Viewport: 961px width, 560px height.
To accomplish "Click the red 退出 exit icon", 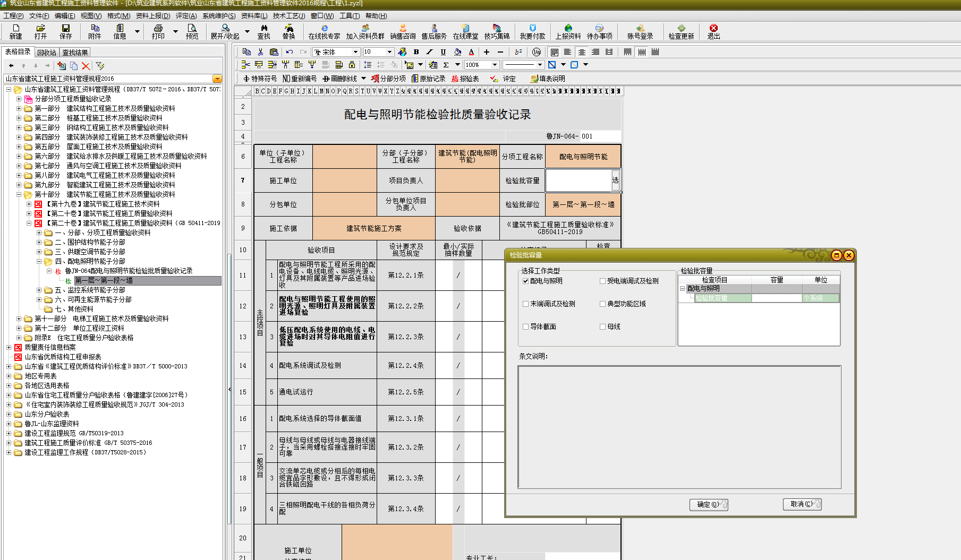I will click(x=713, y=31).
